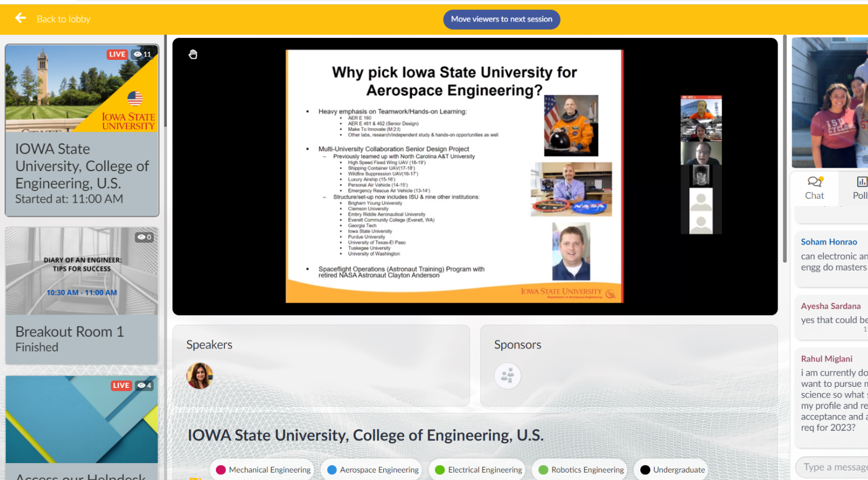This screenshot has height=480, width=868.
Task: Open the Breakout Room 1 card
Action: coord(82,296)
